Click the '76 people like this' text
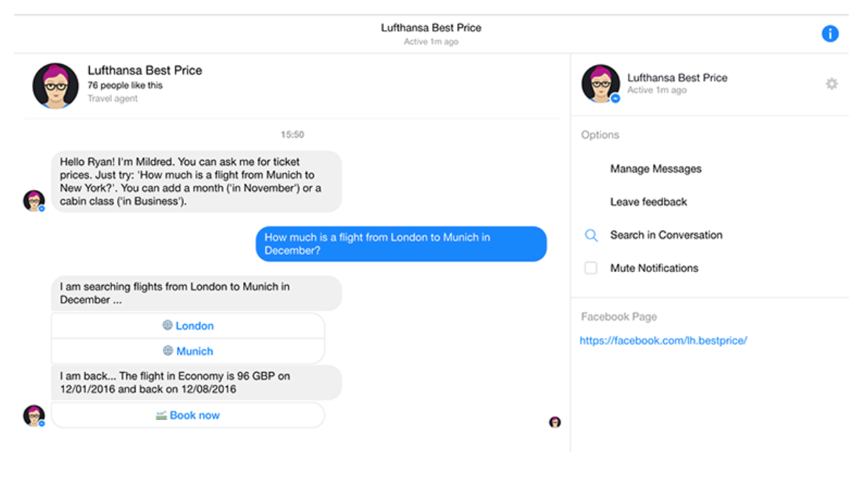Image resolution: width=868 pixels, height=504 pixels. [125, 85]
